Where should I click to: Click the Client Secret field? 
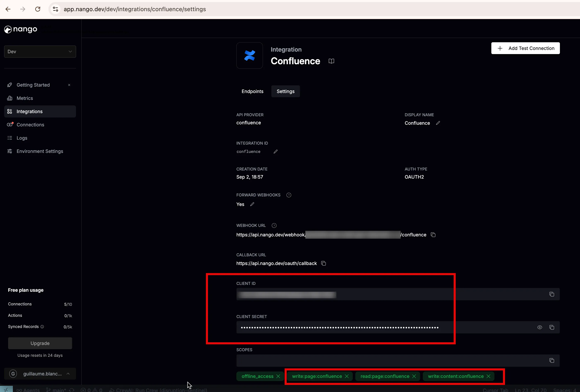click(398, 327)
